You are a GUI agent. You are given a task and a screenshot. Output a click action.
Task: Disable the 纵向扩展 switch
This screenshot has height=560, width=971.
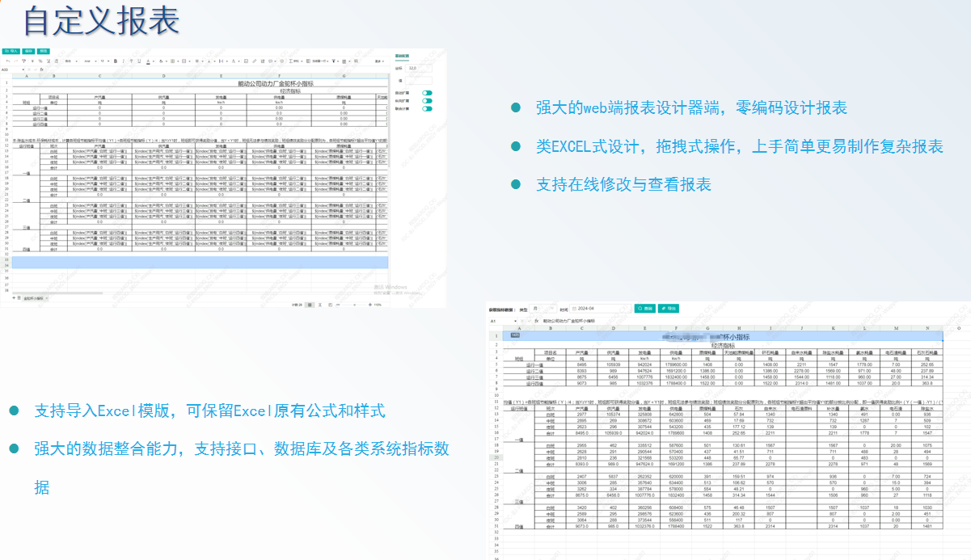427,101
